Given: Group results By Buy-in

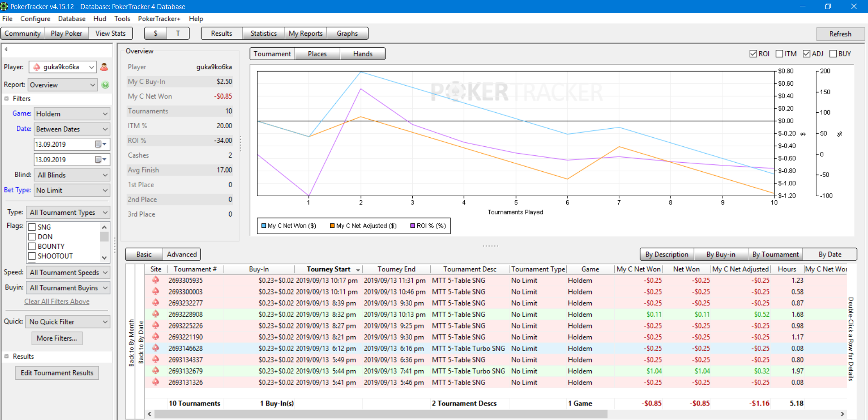Looking at the screenshot, I should tap(720, 254).
